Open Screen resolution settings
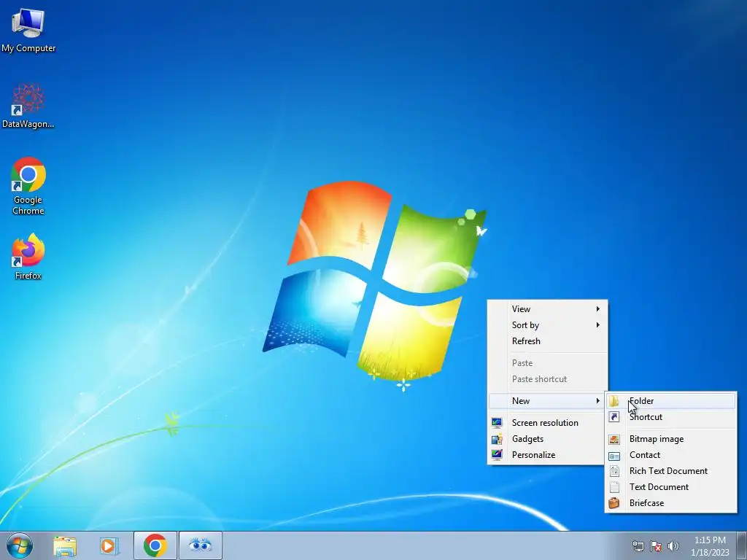This screenshot has height=560, width=747. point(548,423)
